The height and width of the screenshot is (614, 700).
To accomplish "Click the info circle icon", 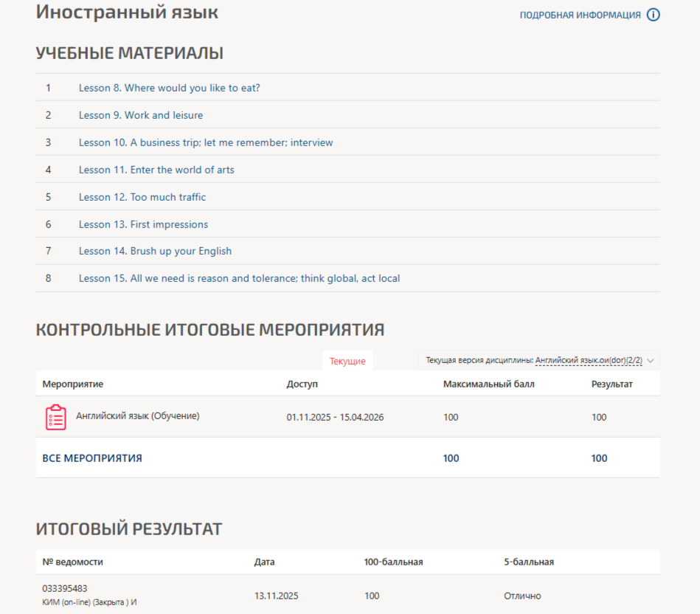I will [653, 15].
